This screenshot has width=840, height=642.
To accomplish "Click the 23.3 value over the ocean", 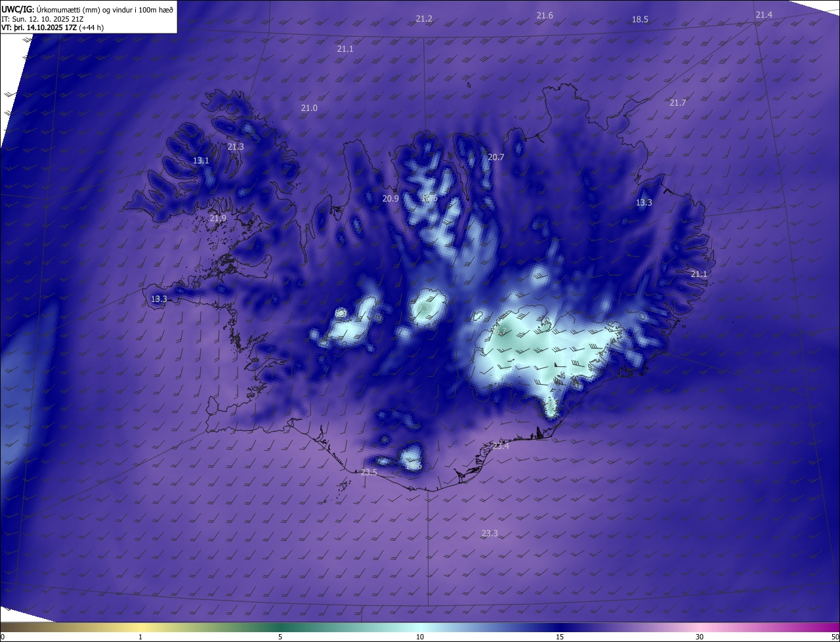I will [x=490, y=533].
